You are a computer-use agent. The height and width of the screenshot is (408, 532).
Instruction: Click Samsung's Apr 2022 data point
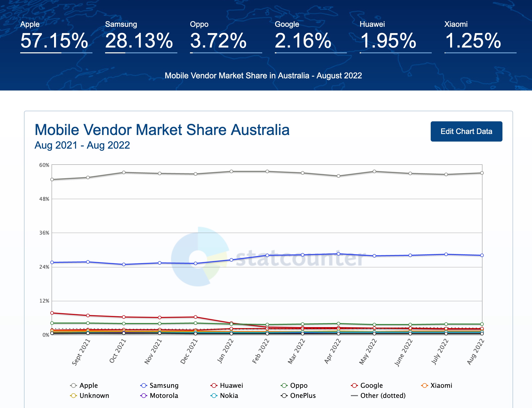pos(338,254)
